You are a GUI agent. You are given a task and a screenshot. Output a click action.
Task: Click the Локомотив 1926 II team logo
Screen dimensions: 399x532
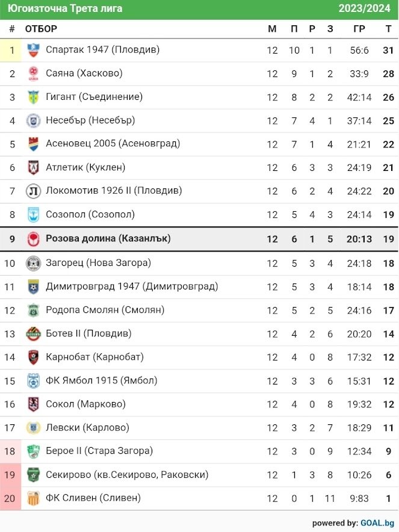click(33, 191)
